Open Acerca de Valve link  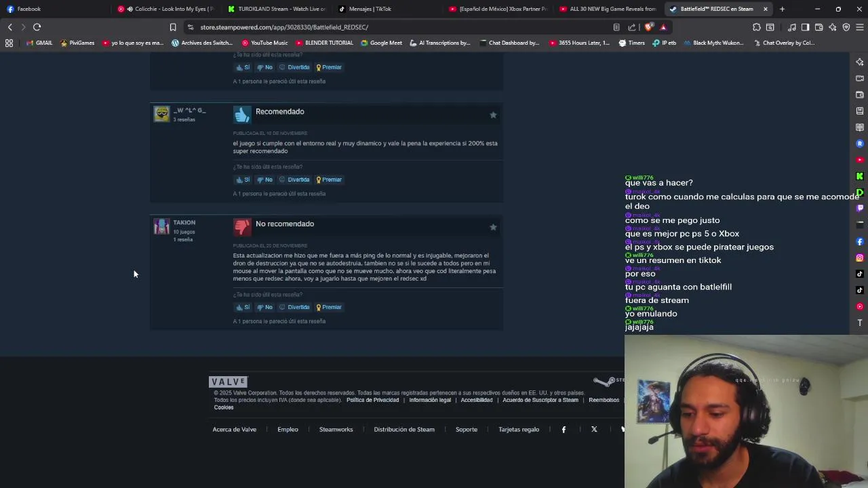(235, 430)
